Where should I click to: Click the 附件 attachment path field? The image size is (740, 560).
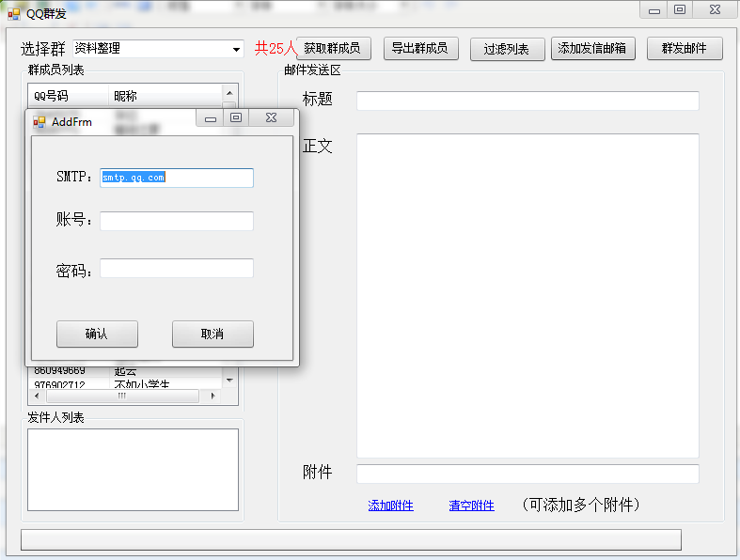pyautogui.click(x=527, y=474)
